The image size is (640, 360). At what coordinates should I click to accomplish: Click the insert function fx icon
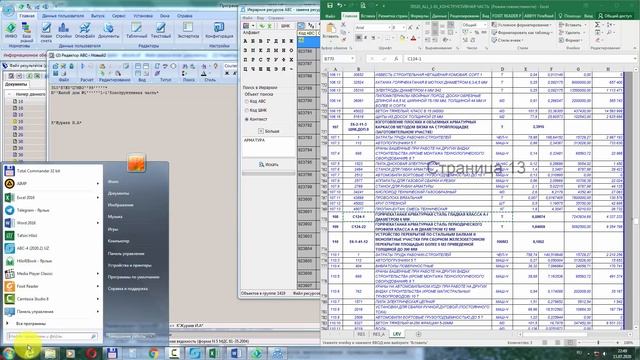396,59
